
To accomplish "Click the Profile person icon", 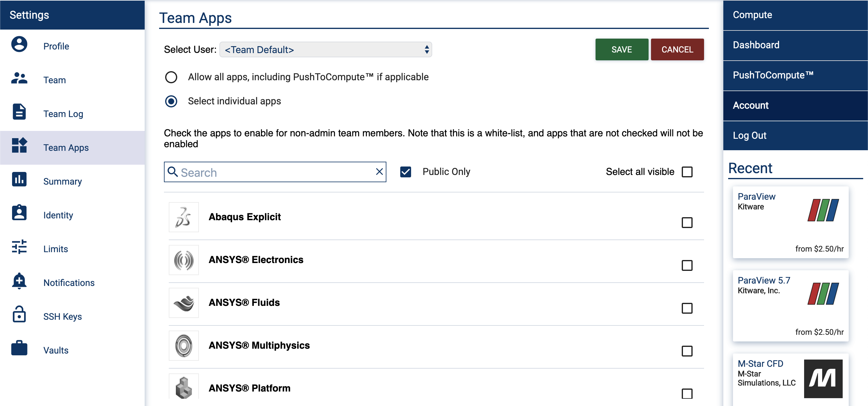I will [19, 44].
